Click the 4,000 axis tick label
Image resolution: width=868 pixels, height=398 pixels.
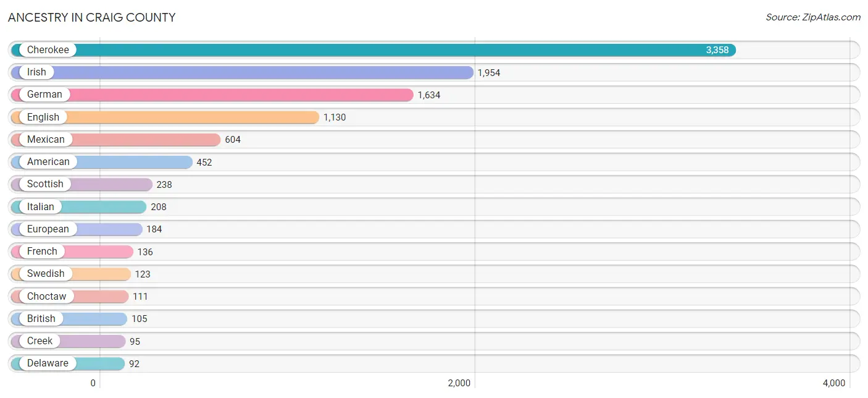point(833,383)
